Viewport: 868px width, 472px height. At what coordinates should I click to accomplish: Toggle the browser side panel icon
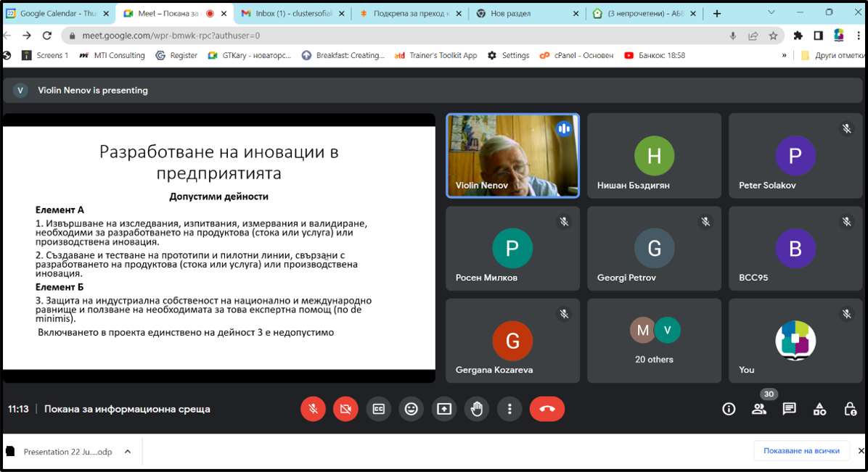[x=818, y=36]
